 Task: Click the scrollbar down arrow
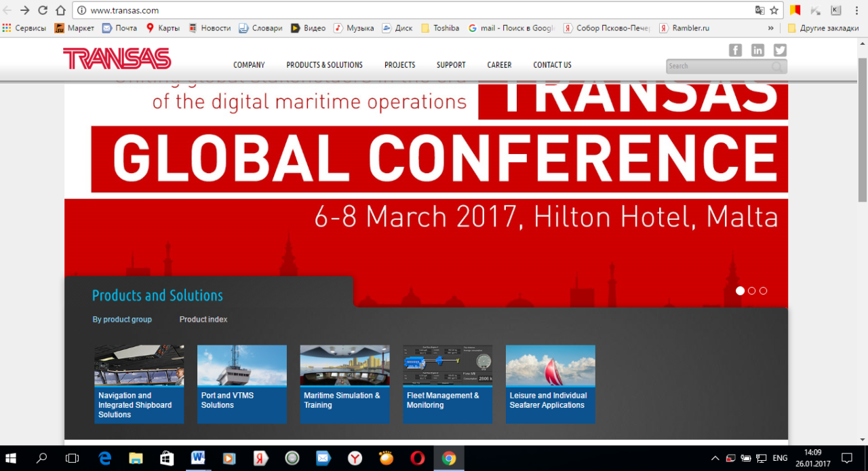(x=863, y=439)
